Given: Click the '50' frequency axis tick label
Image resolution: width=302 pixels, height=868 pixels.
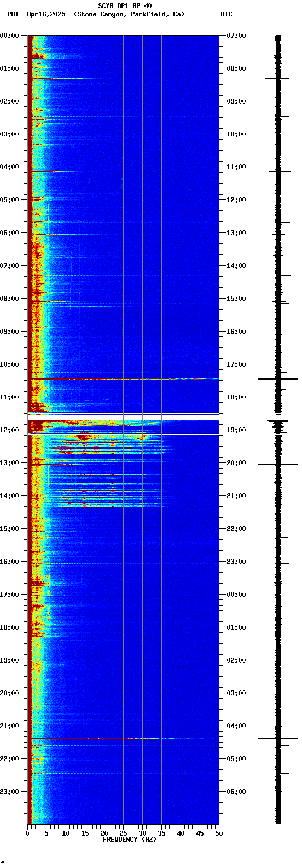Looking at the screenshot, I should (x=219, y=833).
